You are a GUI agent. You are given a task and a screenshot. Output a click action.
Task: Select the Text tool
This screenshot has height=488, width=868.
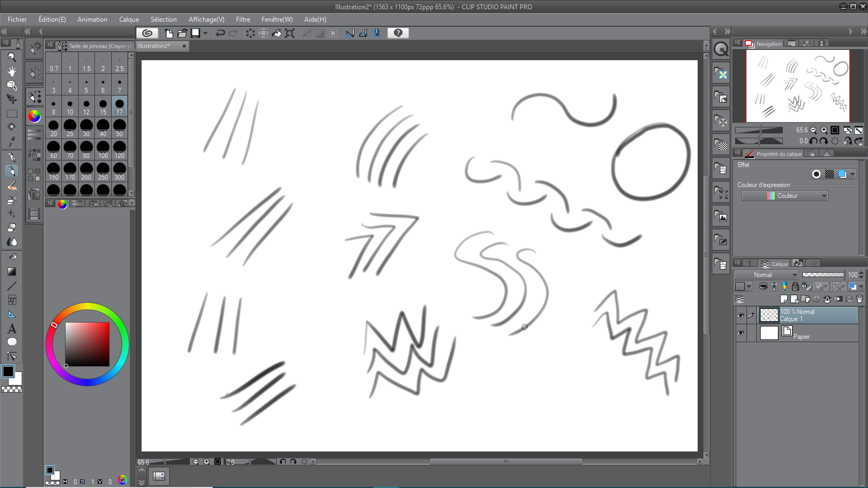[11, 329]
